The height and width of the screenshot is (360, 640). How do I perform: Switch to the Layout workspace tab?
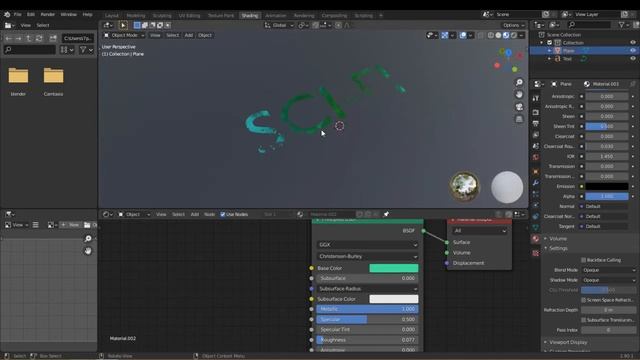[111, 16]
